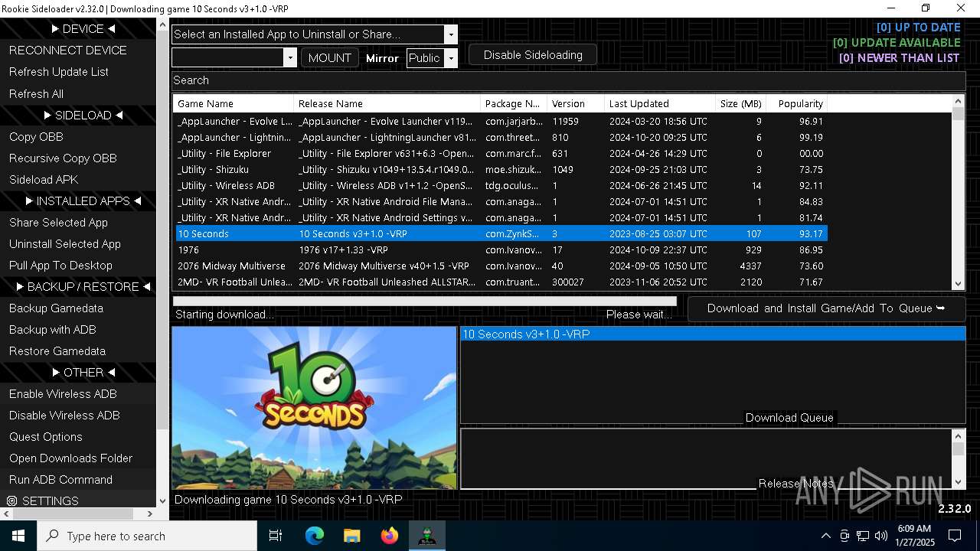Screen dimensions: 980x551
Task: Select _Utility - Shizuku row
Action: click(x=501, y=170)
